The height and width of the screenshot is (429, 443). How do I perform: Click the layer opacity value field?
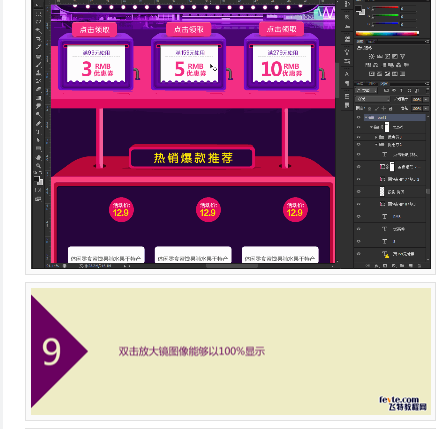click(417, 99)
